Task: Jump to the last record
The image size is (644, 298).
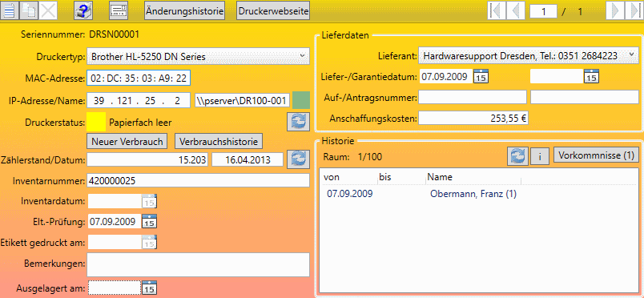Action: click(634, 10)
